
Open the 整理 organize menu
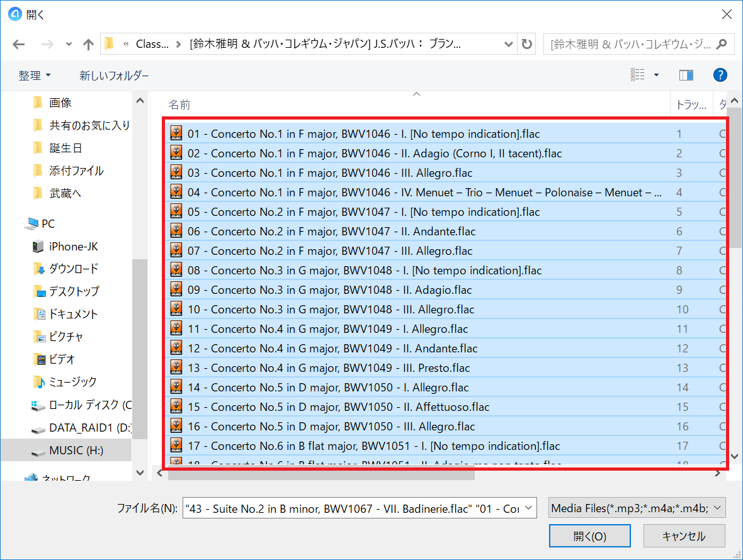click(x=34, y=76)
